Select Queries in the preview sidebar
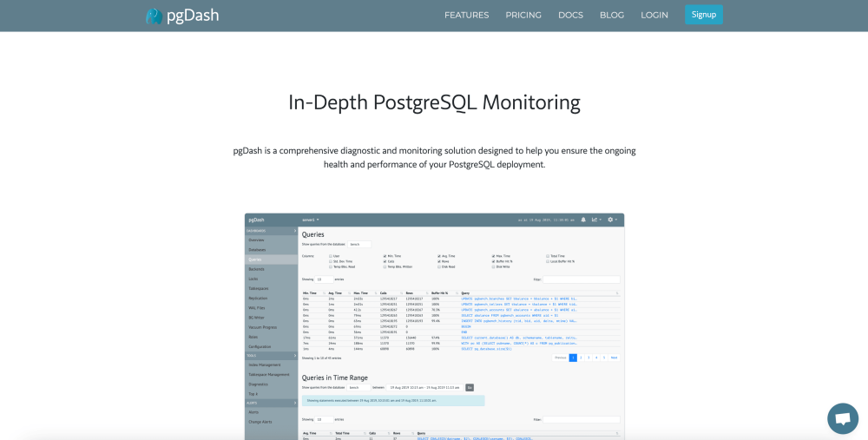 pos(271,259)
